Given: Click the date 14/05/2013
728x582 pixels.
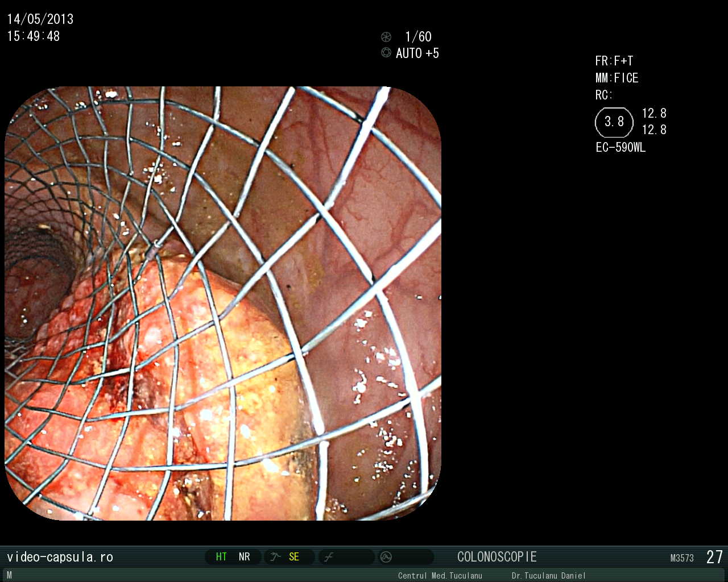Looking at the screenshot, I should coord(40,19).
